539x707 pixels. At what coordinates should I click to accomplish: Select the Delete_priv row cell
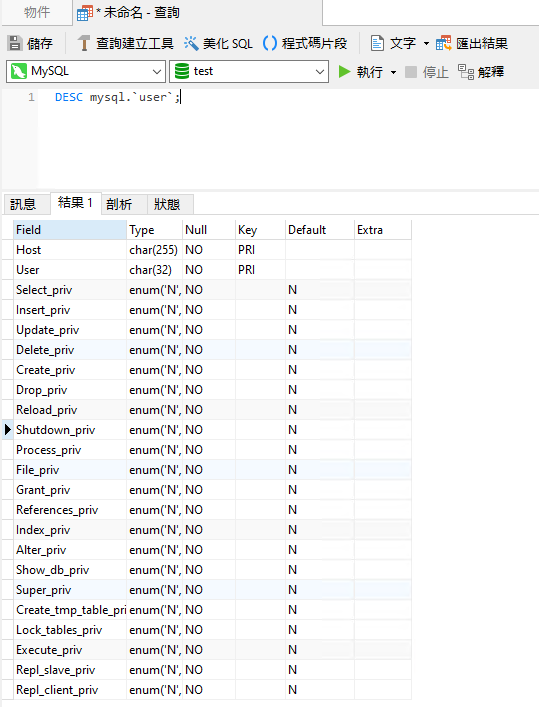(x=70, y=350)
